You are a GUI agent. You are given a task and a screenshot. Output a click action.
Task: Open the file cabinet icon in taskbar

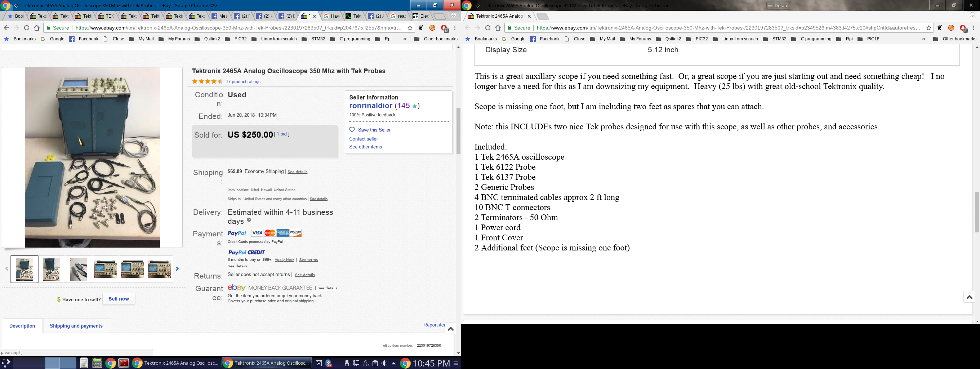(84, 363)
